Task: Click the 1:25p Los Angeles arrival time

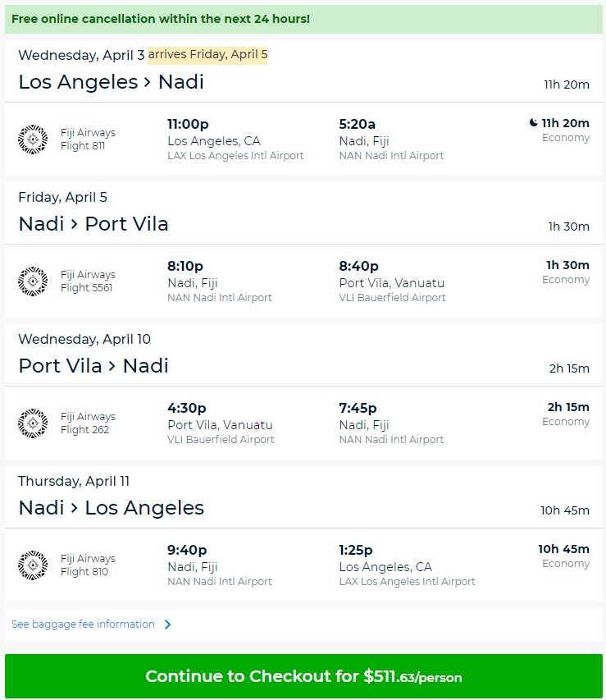Action: click(358, 550)
